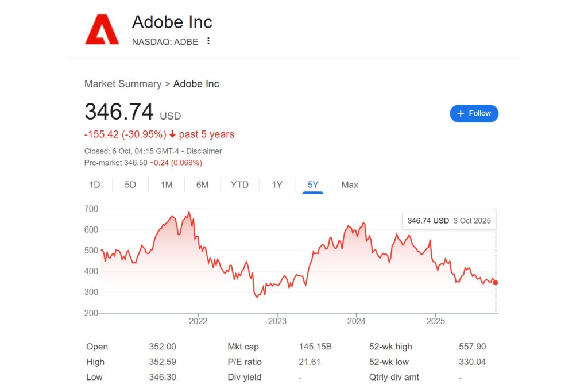Open the three-dot options menu
The image size is (588, 392).
pos(208,41)
